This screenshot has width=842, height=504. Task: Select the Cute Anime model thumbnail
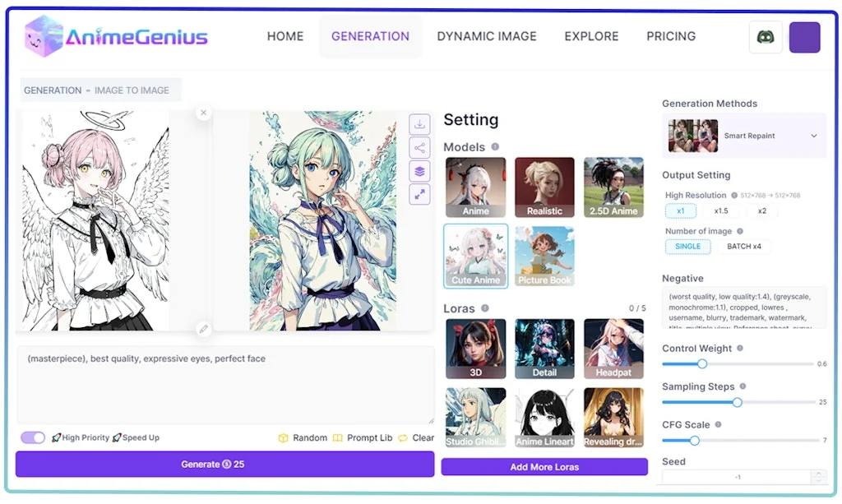point(475,255)
